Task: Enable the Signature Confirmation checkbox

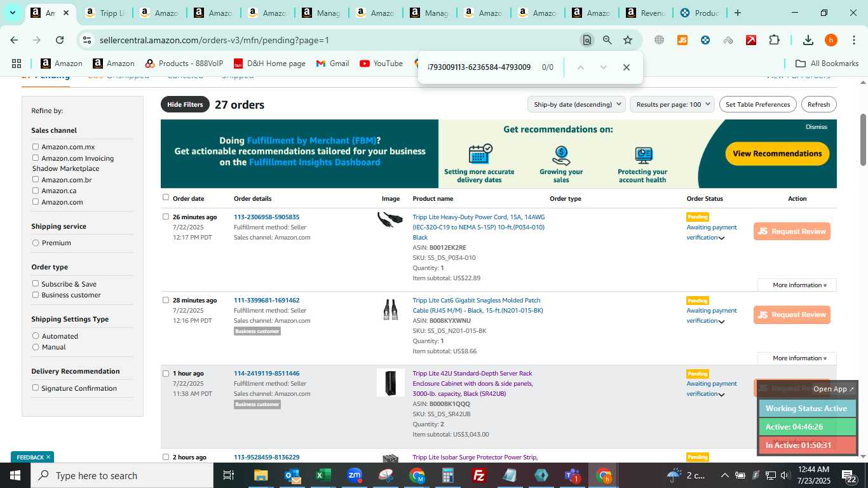Action: click(x=36, y=388)
